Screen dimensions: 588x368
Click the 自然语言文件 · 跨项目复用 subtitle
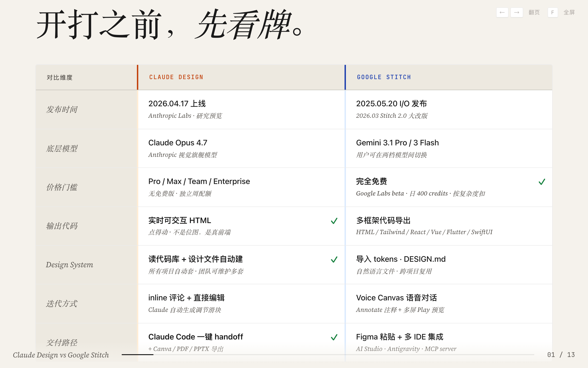[394, 271]
